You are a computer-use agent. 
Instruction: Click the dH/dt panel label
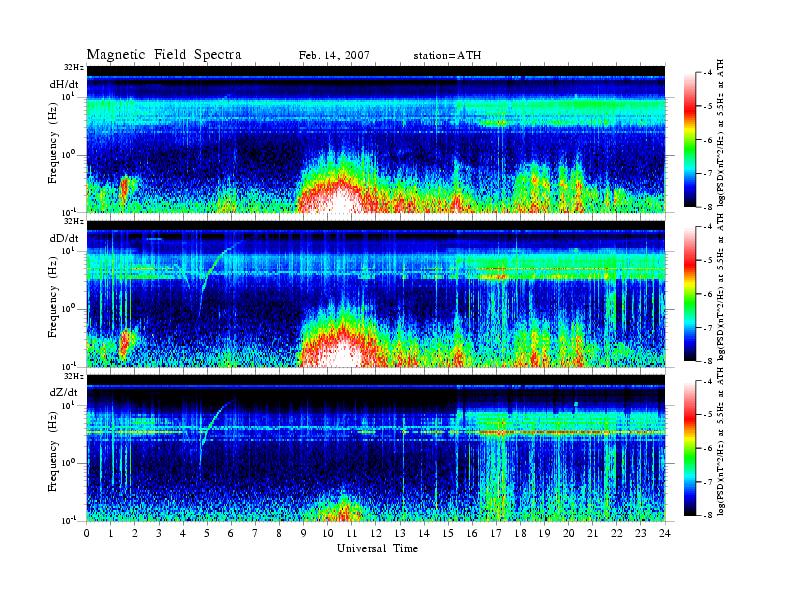[x=64, y=84]
